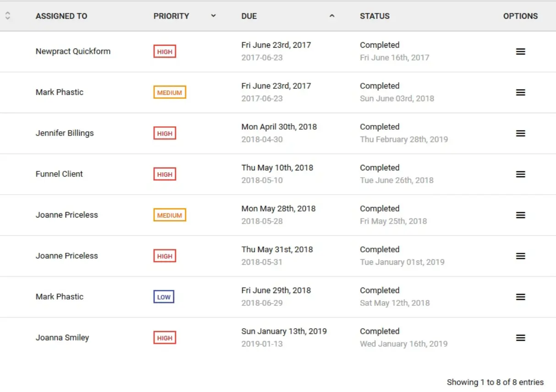Open options for task due June 29th, 2018
Image resolution: width=556 pixels, height=392 pixels.
click(x=520, y=297)
